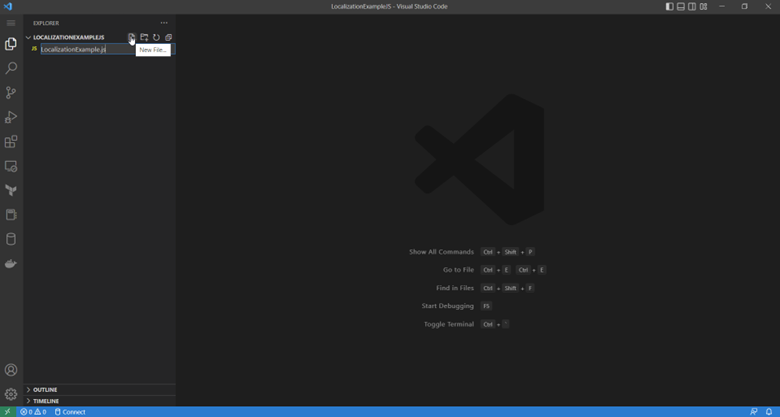Open the Source Control view
Image resolution: width=780 pixels, height=417 pixels.
[11, 93]
